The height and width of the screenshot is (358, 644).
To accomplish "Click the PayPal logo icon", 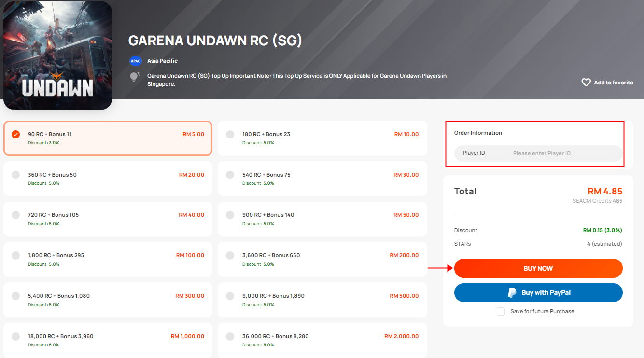I will 512,292.
